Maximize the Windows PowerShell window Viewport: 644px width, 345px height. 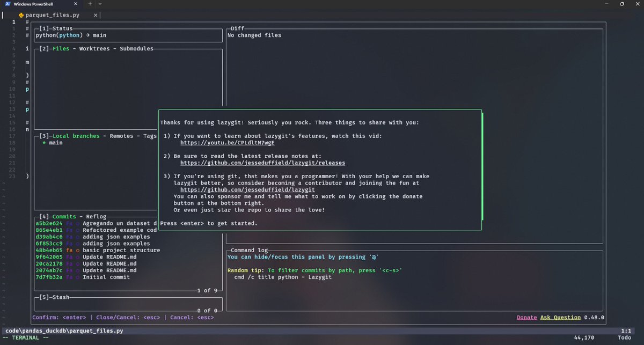(621, 4)
